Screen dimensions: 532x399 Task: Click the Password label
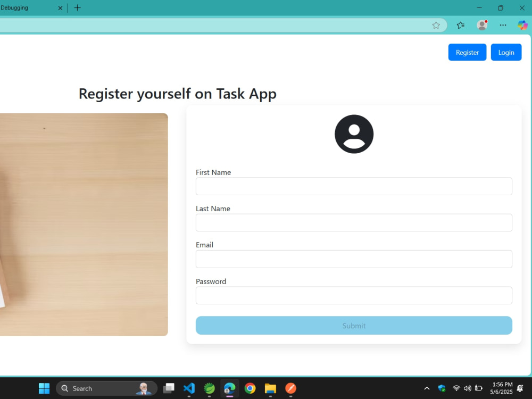(211, 281)
